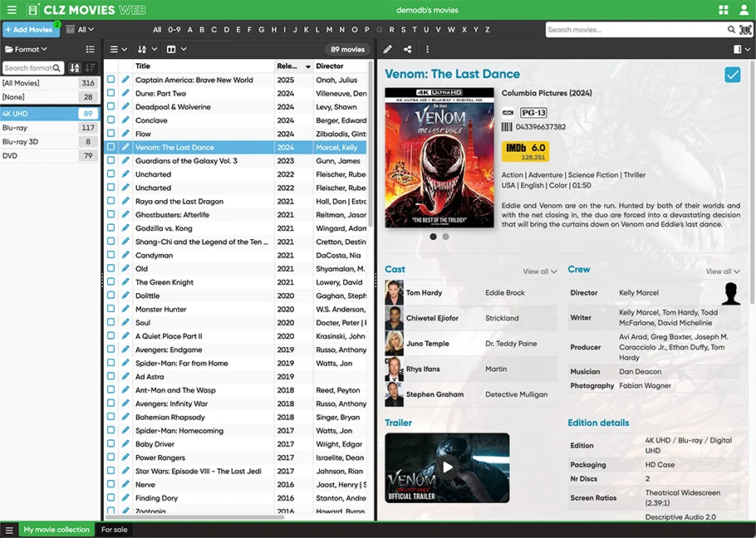This screenshot has width=756, height=538.
Task: Toggle the blue collection status checkmark
Action: 733,75
